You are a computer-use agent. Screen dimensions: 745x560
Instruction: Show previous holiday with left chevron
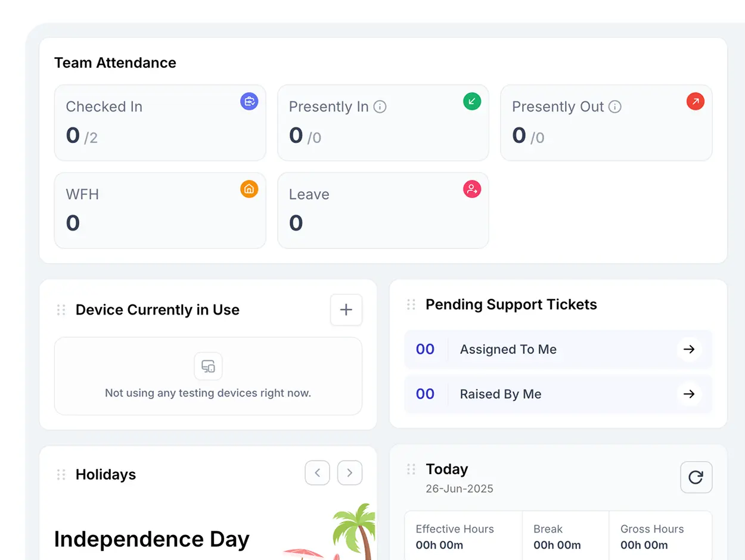(318, 473)
